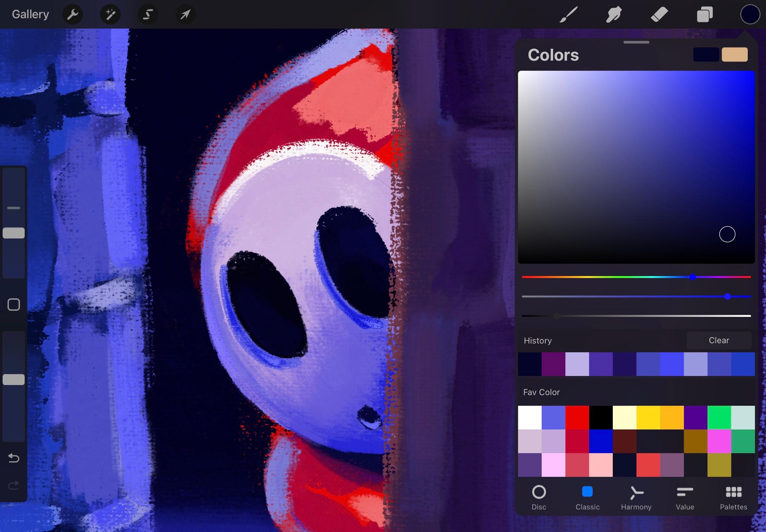Select the Eraser tool
Image resolution: width=766 pixels, height=532 pixels.
(659, 15)
